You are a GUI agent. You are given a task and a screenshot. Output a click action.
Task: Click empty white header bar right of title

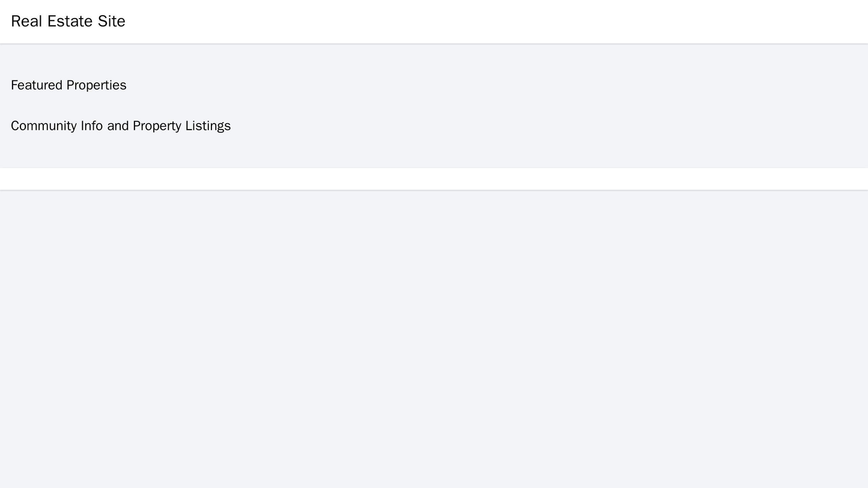[481, 22]
